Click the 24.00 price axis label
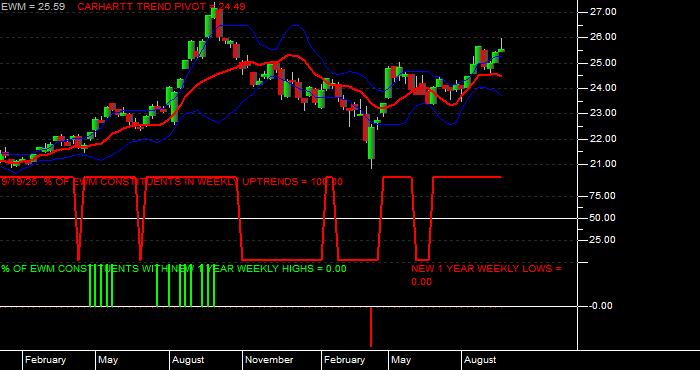Screen dimensions: 700x370 [604, 88]
